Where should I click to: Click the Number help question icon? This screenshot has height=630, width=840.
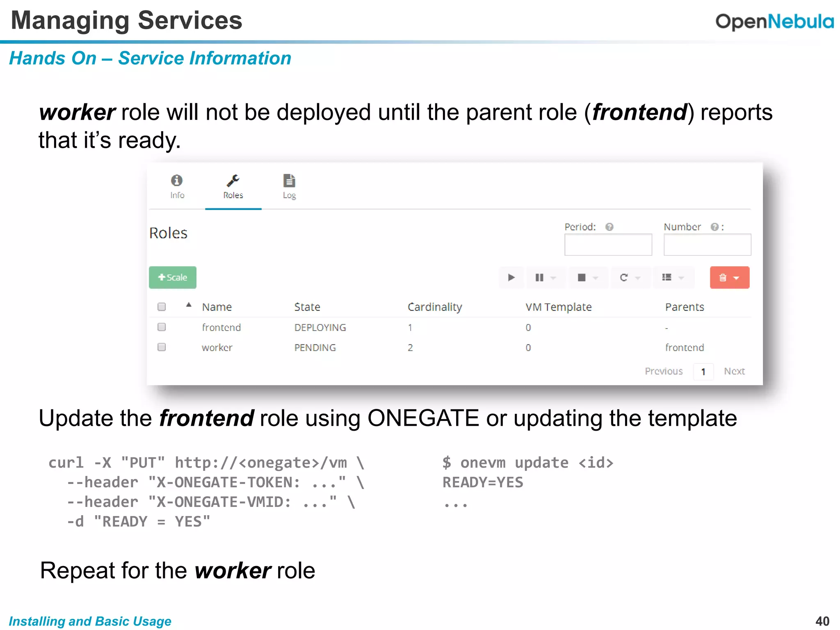click(714, 227)
